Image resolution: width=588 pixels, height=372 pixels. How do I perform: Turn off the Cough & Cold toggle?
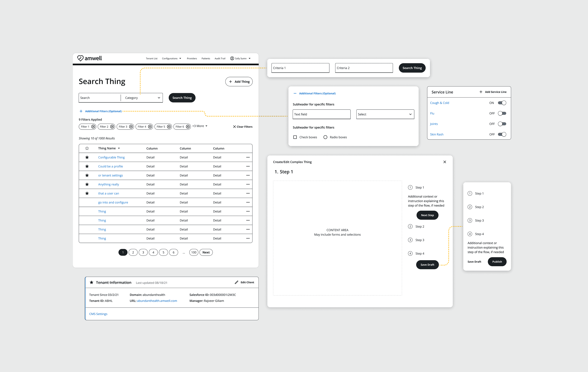(x=502, y=103)
